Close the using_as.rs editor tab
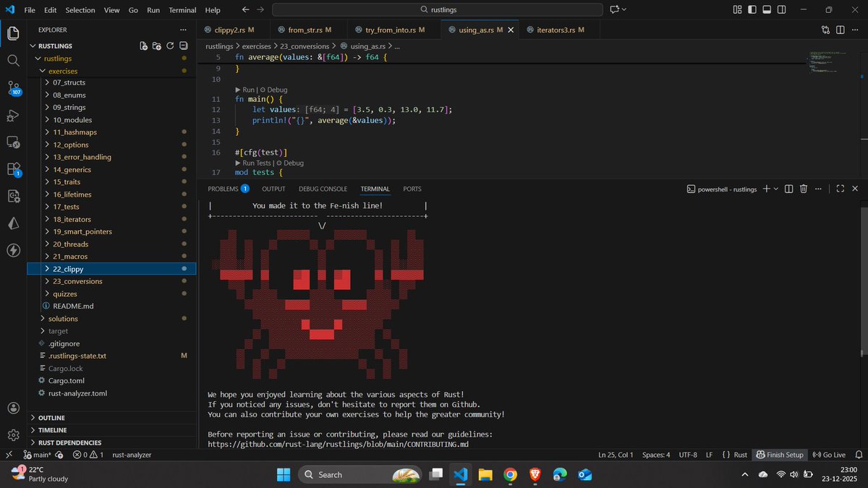The image size is (868, 488). 511,30
